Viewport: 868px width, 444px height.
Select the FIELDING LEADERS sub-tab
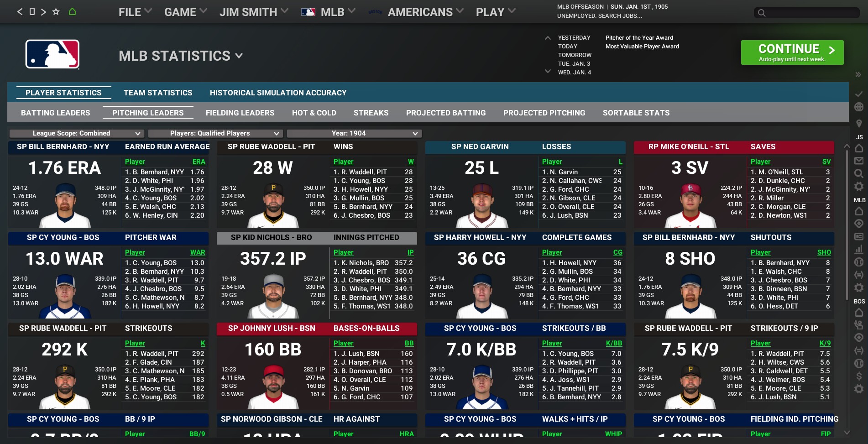click(240, 113)
